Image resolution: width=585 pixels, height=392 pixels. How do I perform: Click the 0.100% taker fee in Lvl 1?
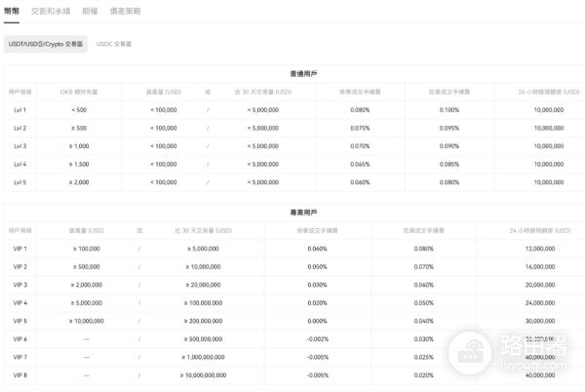(x=449, y=110)
